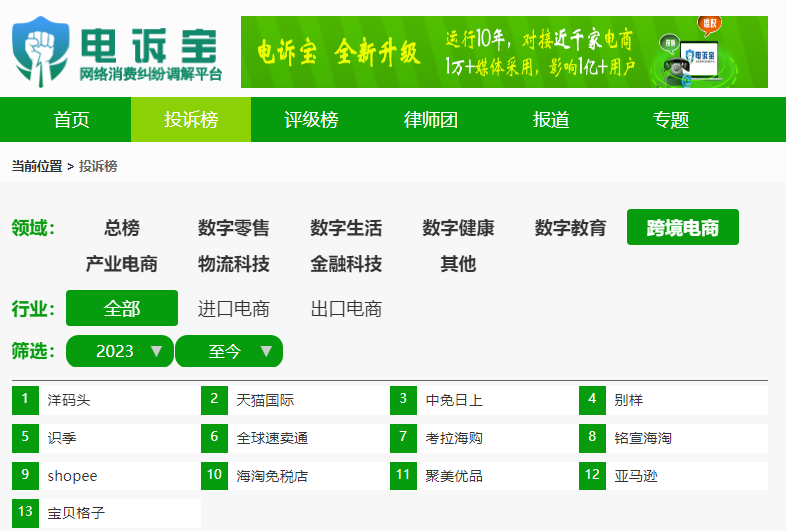Go to the 首页 nav tab
Viewport: 786px width, 531px height.
click(x=71, y=120)
